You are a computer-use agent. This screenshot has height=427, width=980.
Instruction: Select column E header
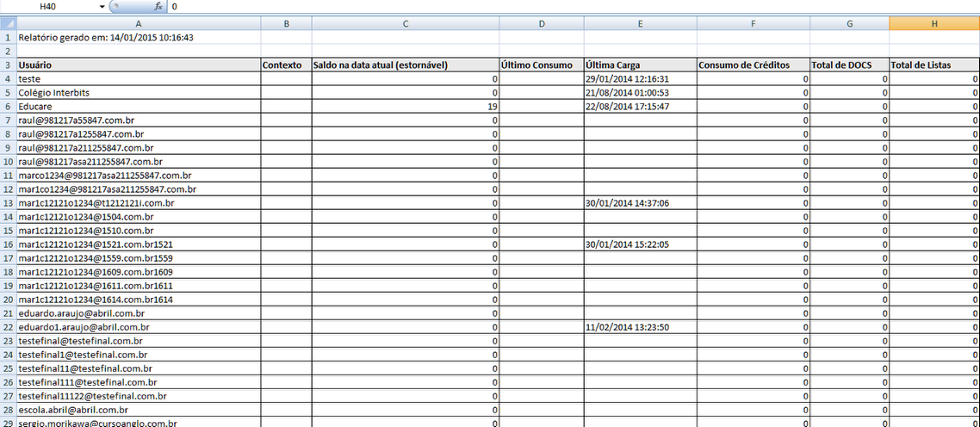[640, 24]
